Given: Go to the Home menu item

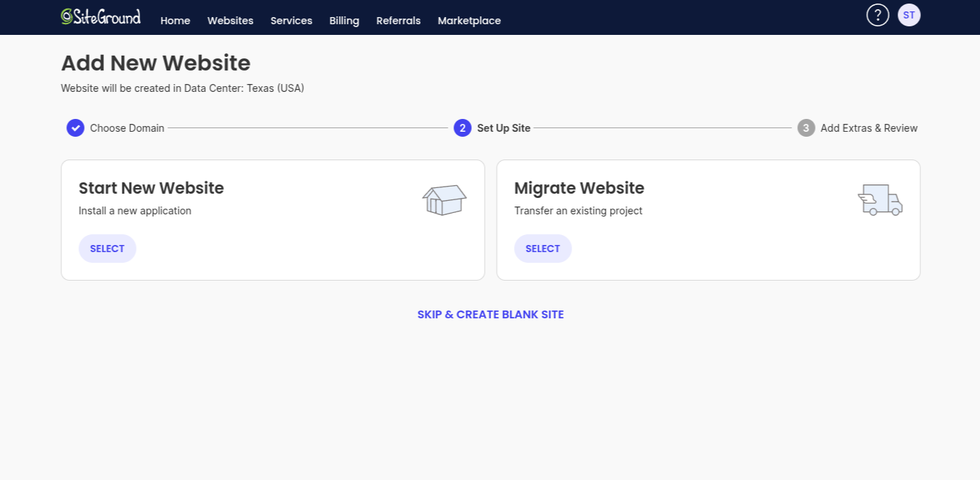Looking at the screenshot, I should point(175,21).
